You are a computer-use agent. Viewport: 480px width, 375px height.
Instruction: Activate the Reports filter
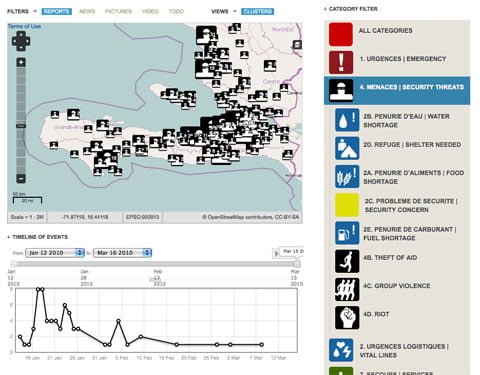coord(57,11)
